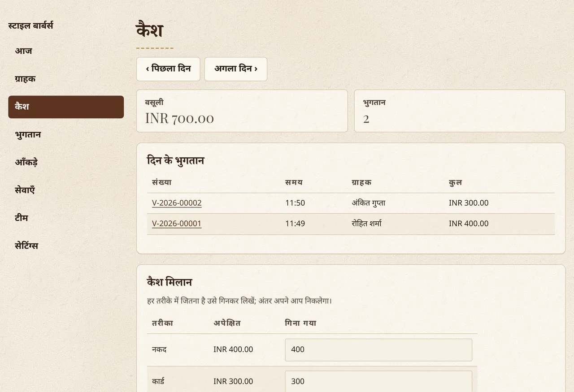
Task: Click the ग्राहक column header in payments table
Action: [362, 182]
